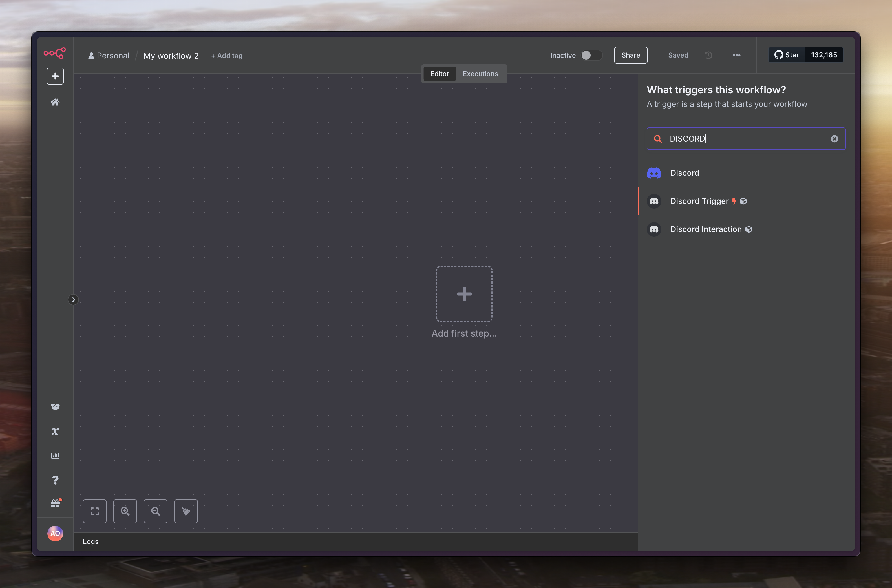Viewport: 892px width, 588px height.
Task: Open the Templates box icon in sidebar
Action: (x=55, y=406)
